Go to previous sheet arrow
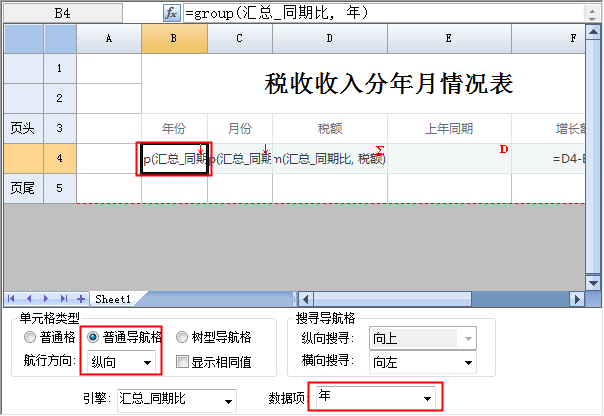The image size is (604, 416). pos(30,299)
